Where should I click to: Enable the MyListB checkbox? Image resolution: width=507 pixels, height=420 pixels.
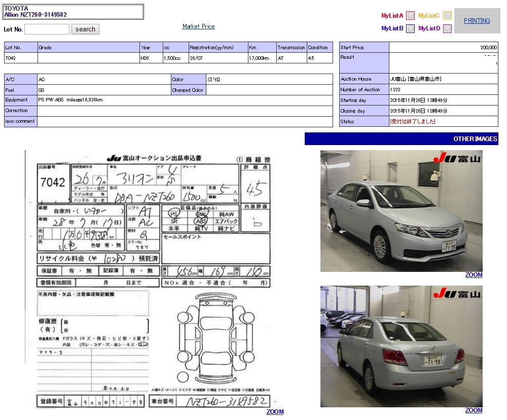tap(410, 29)
